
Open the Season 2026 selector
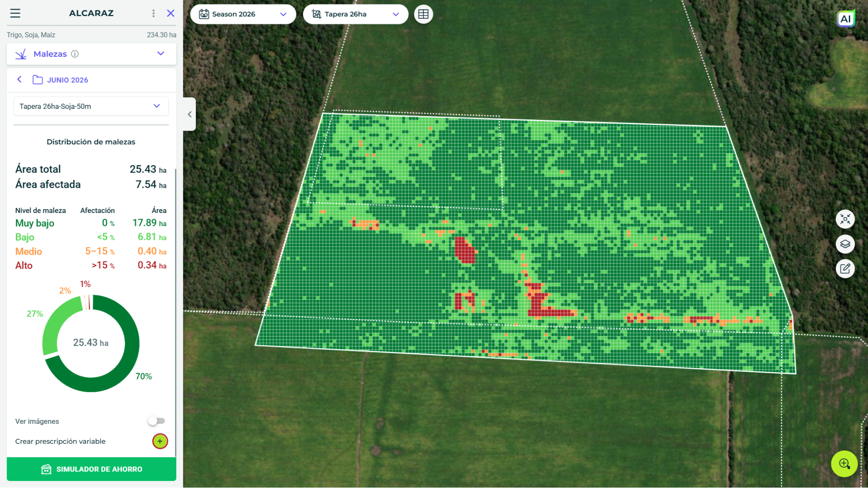(x=243, y=14)
